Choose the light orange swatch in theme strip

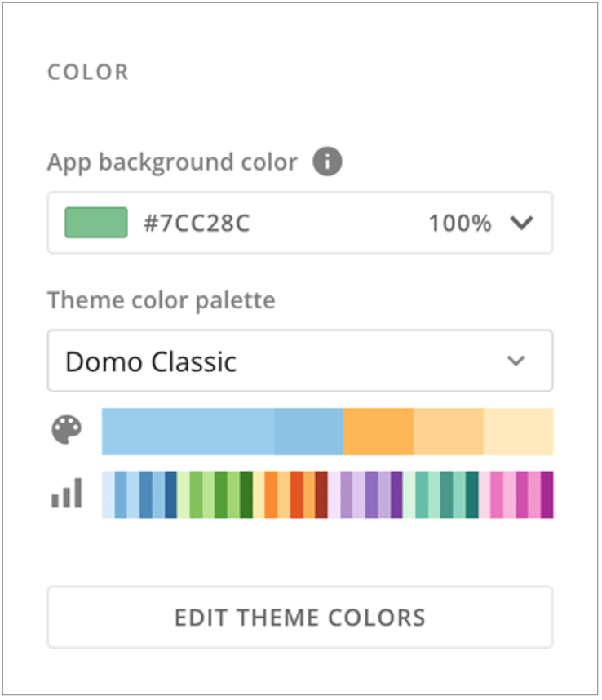[x=449, y=432]
